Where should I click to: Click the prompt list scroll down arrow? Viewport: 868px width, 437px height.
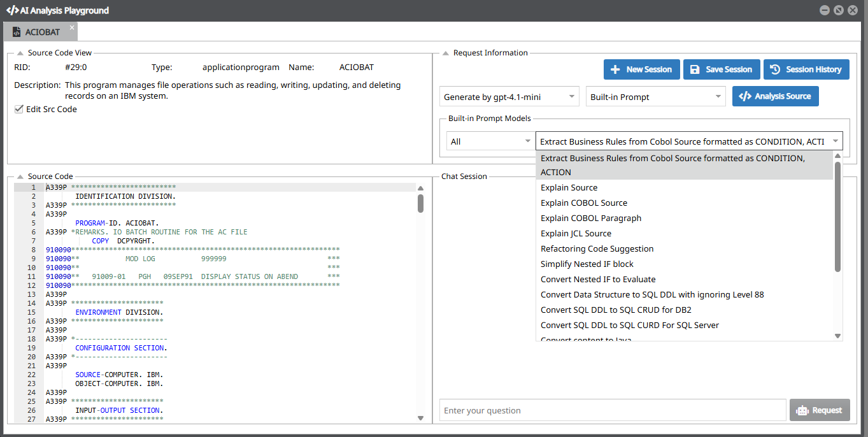(x=837, y=336)
